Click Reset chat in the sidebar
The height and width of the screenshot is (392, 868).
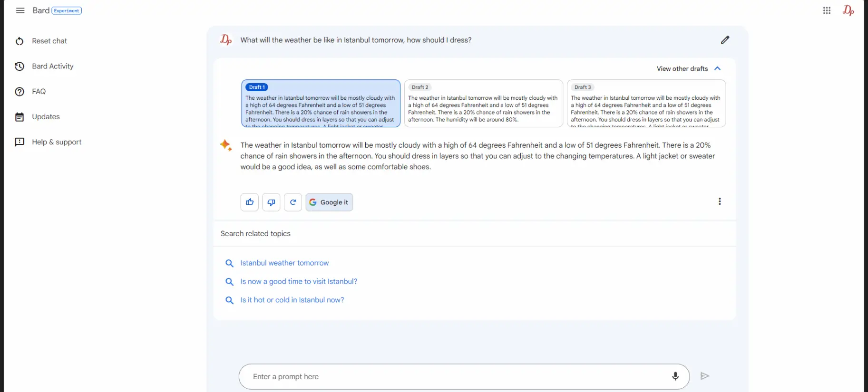click(49, 41)
